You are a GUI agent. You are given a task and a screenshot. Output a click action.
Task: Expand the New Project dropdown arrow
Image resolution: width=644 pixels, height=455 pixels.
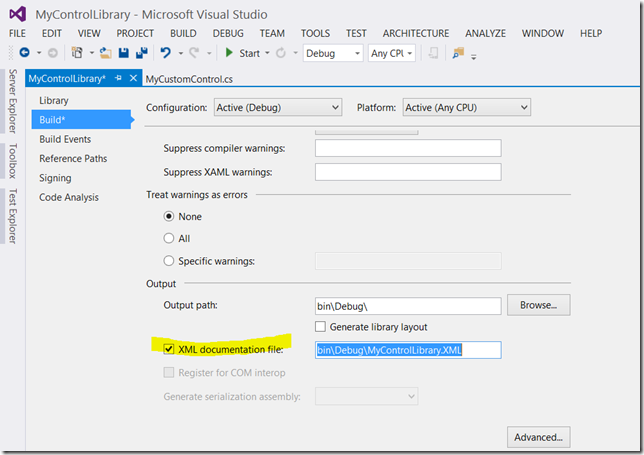pos(92,53)
